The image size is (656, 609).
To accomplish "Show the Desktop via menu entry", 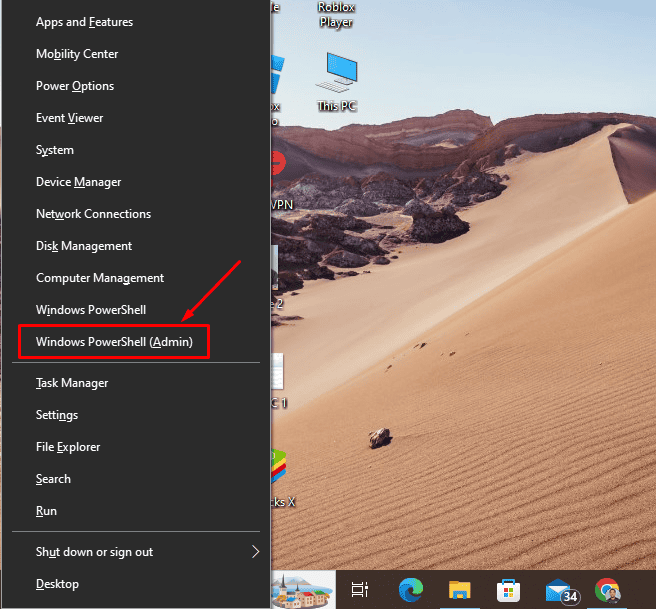I will point(136,584).
